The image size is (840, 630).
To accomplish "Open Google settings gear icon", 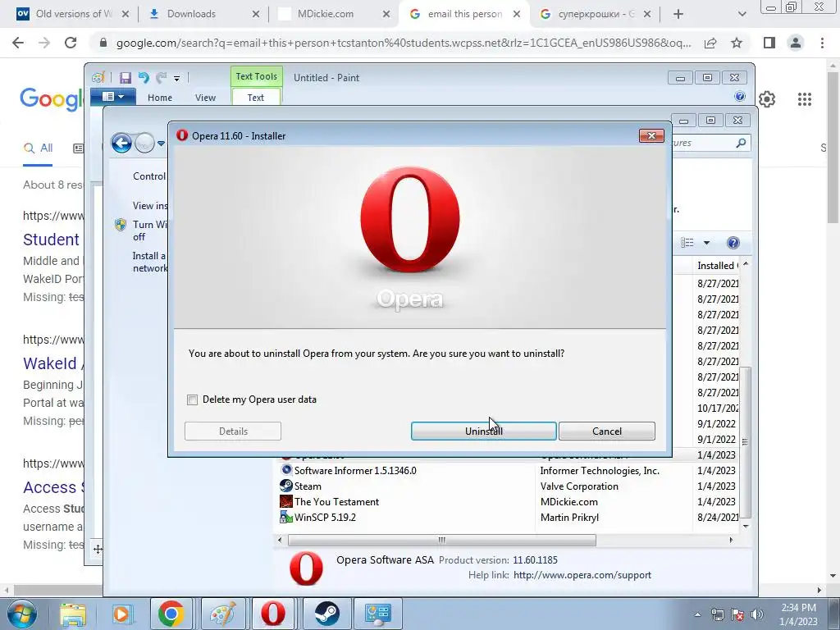I will [767, 99].
